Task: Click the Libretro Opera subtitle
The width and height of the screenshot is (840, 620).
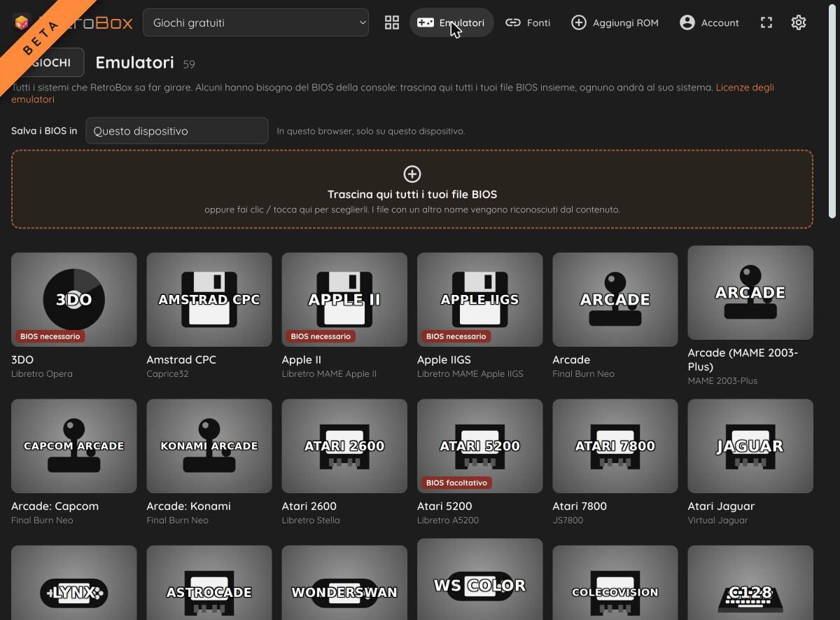Action: click(42, 373)
